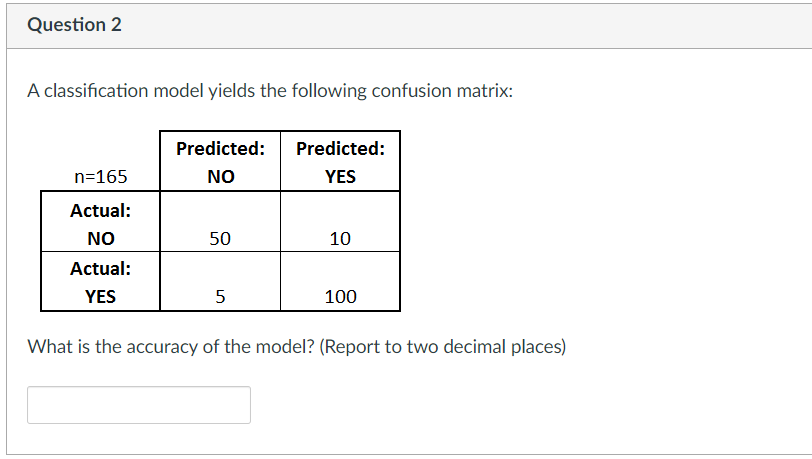Click the Question 2 header bar background

(409, 26)
